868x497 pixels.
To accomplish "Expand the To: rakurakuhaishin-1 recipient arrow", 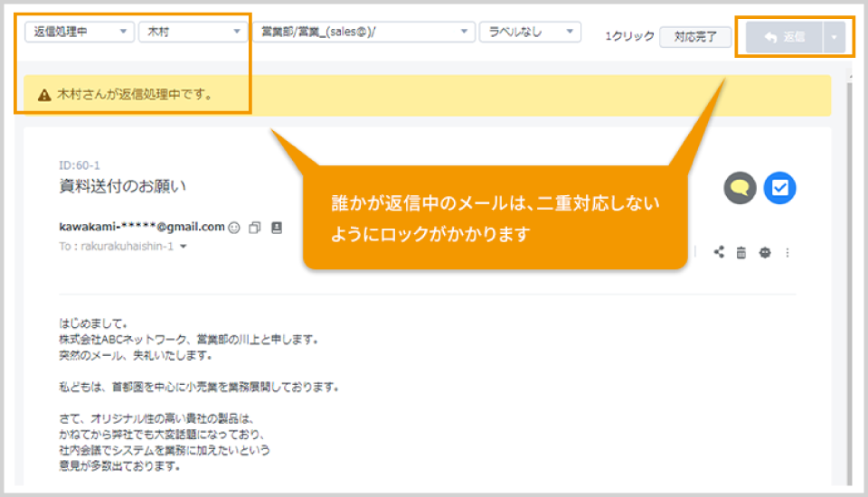I will 184,247.
